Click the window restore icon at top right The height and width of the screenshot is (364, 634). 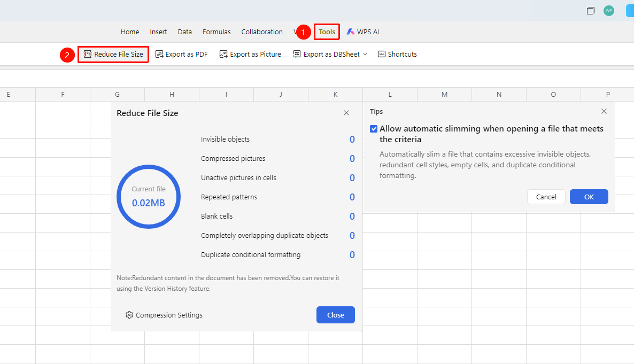pyautogui.click(x=590, y=11)
